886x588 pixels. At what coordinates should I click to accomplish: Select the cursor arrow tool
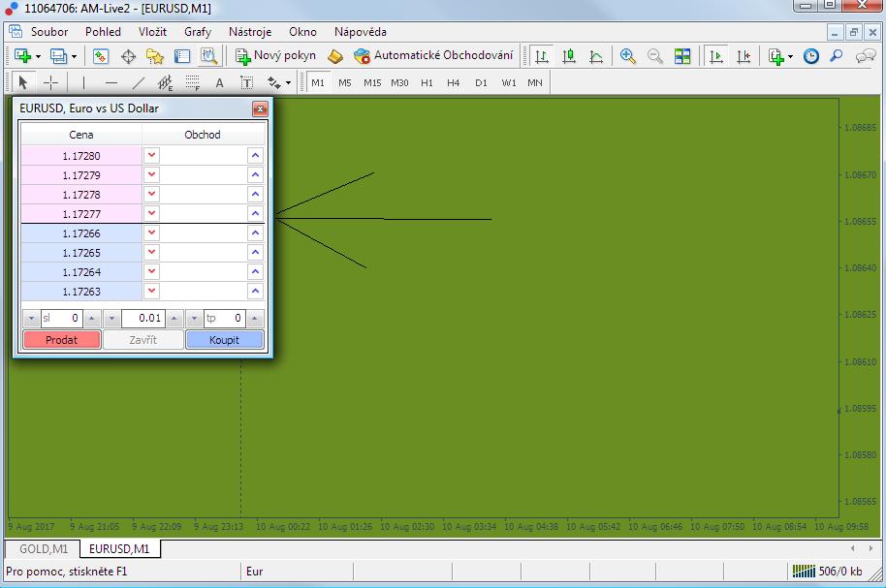tap(23, 82)
